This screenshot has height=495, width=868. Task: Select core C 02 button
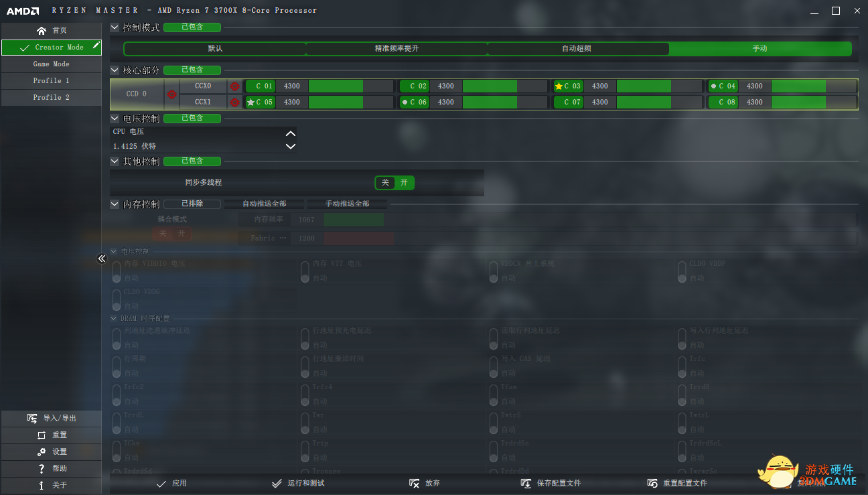click(x=415, y=86)
